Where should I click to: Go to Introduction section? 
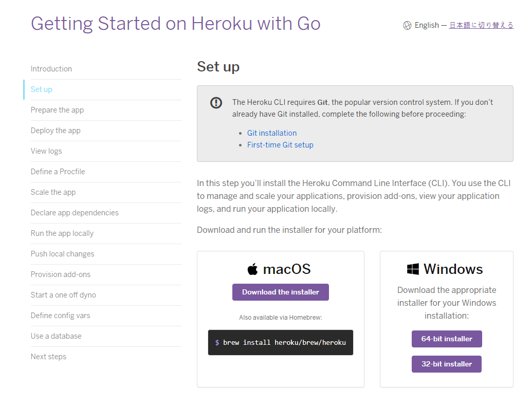(51, 69)
